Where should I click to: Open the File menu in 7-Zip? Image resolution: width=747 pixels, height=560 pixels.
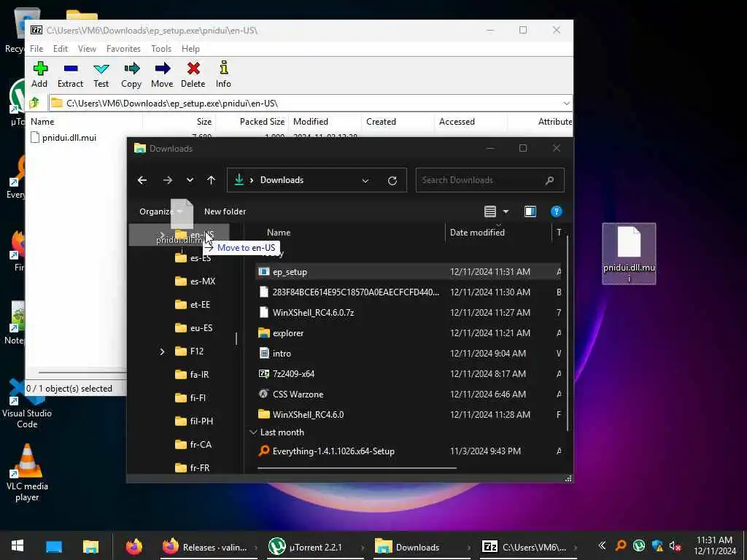pos(36,49)
